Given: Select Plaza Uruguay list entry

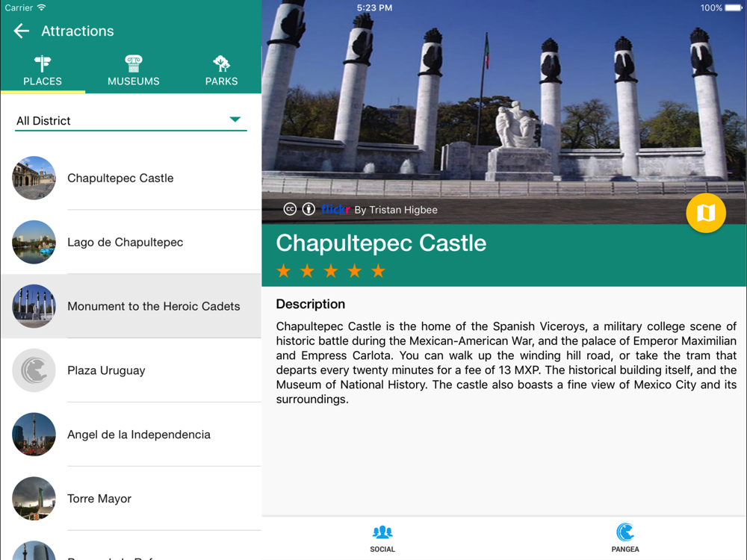Looking at the screenshot, I should click(x=131, y=370).
